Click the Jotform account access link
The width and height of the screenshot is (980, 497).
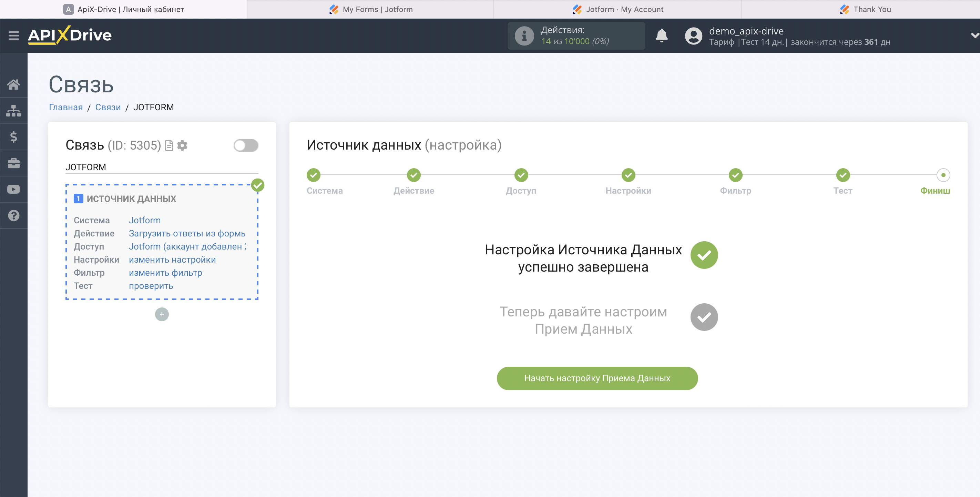(187, 246)
